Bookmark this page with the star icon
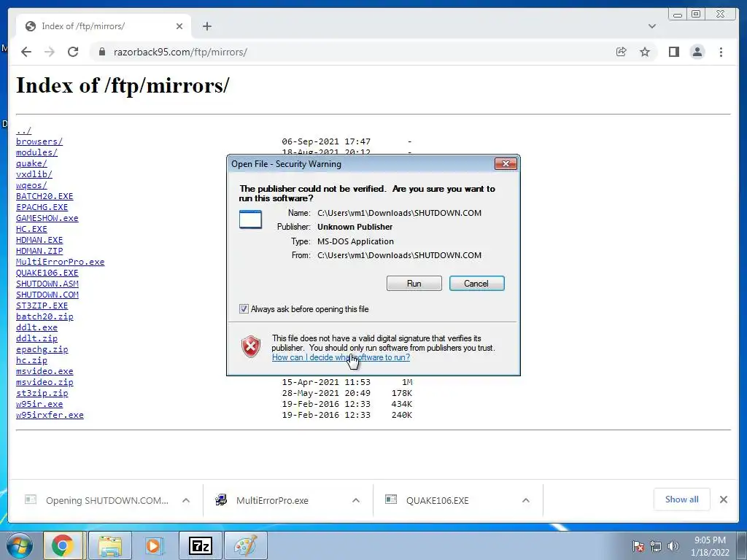The image size is (747, 560). [x=645, y=52]
